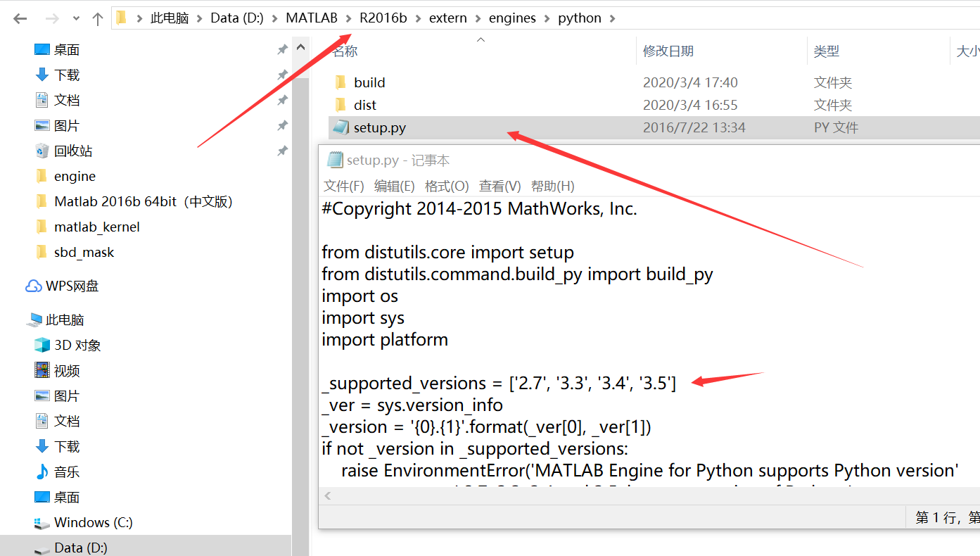Unpin 文档 from Quick access
Viewport: 980px width, 556px height.
tap(282, 99)
